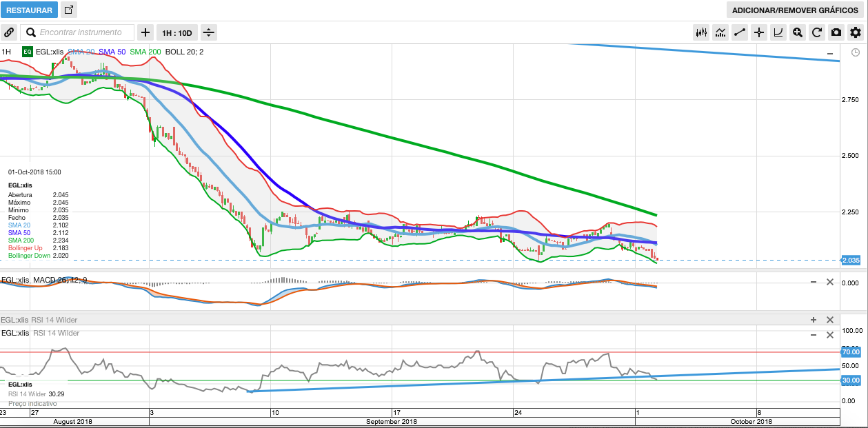Click the RSI 30.00 level tag
Image resolution: width=868 pixels, height=428 pixels.
850,380
